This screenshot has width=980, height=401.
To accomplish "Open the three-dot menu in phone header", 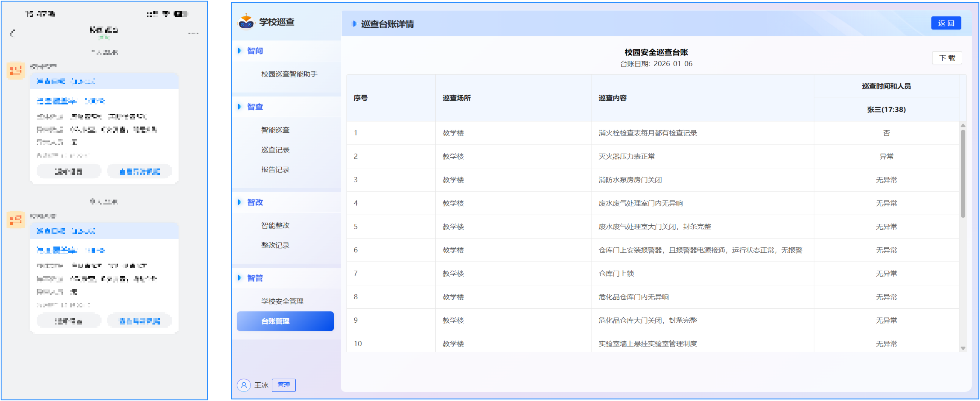I will [x=193, y=34].
